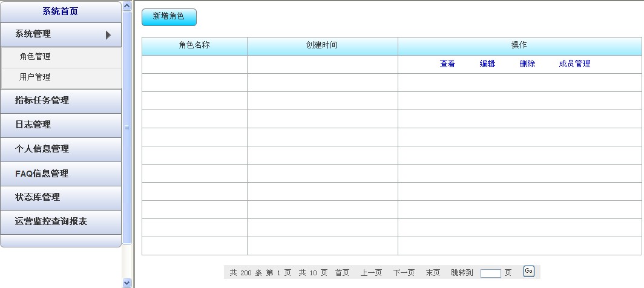Select 角色管理 in the sidebar
The width and height of the screenshot is (644, 288).
35,56
